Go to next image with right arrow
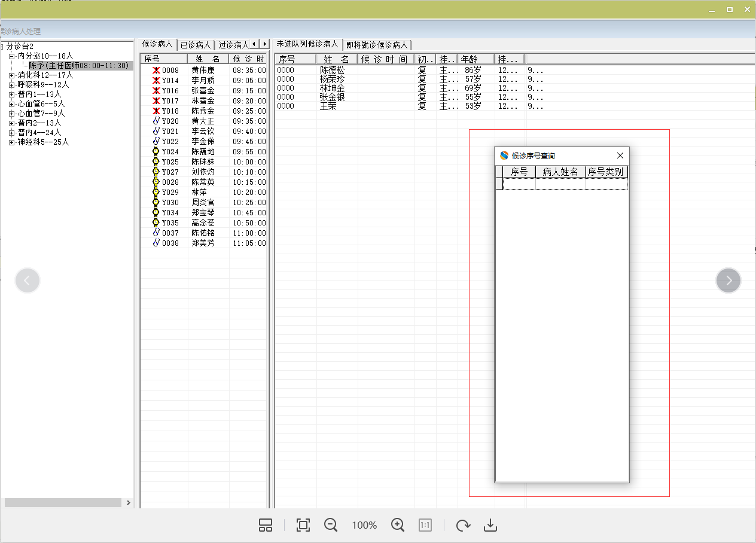 click(728, 280)
